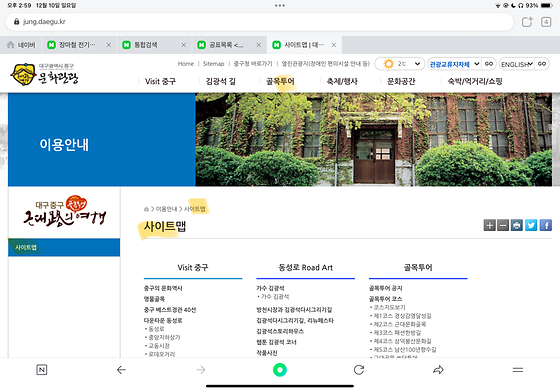Screen dimensions: 560x391
Task: Click the jung.daegu.kr address bar
Action: (260, 22)
